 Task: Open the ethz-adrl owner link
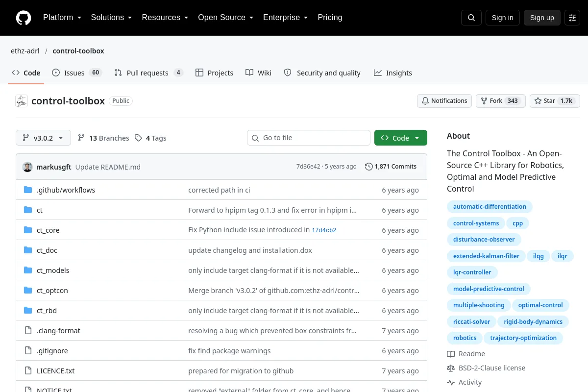(x=25, y=51)
